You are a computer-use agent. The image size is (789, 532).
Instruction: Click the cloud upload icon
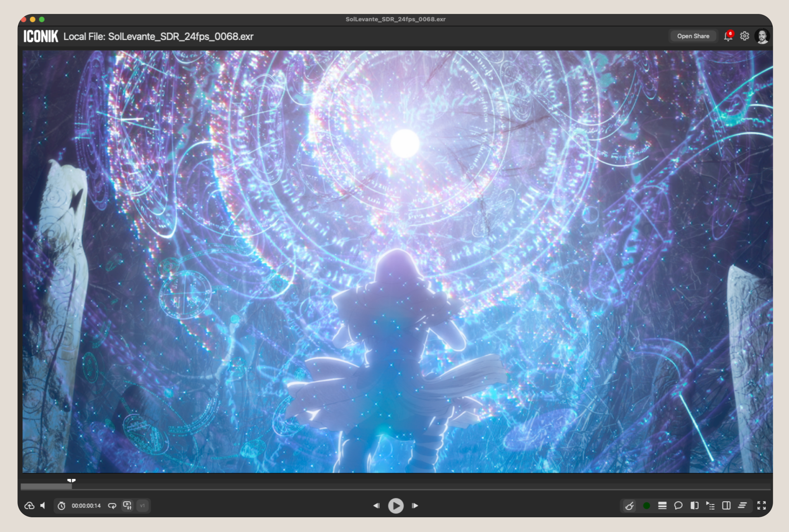click(x=29, y=506)
